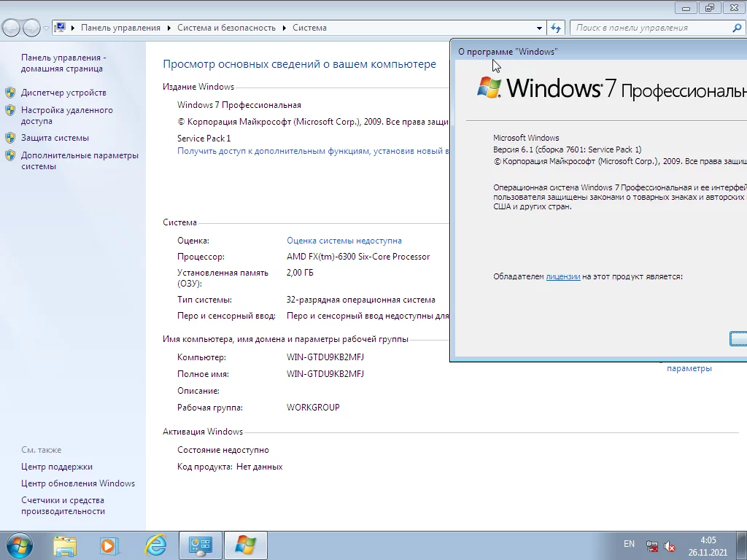The image size is (747, 560).
Task: Select 'Система' breadcrumb
Action: click(x=309, y=28)
